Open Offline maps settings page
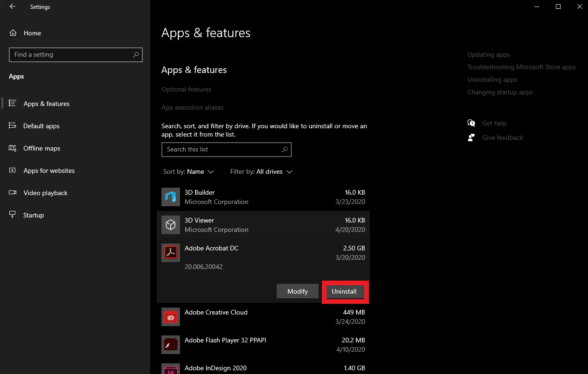This screenshot has height=374, width=588. pos(42,148)
